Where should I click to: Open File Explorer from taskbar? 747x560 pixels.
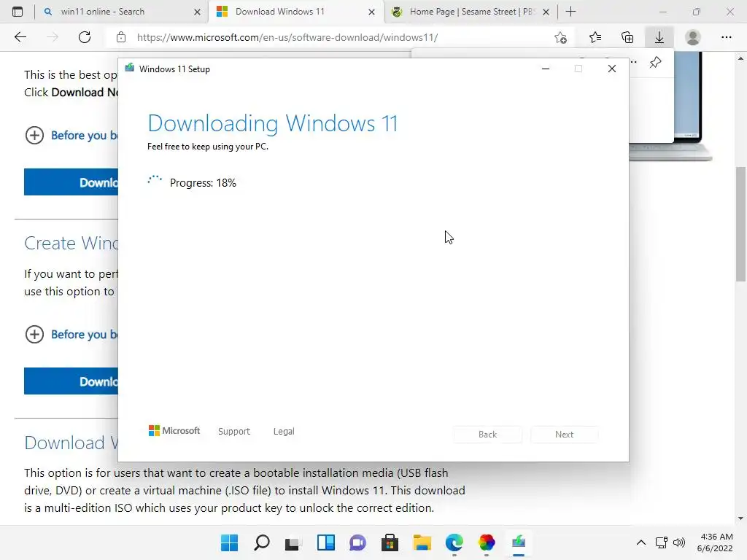422,542
